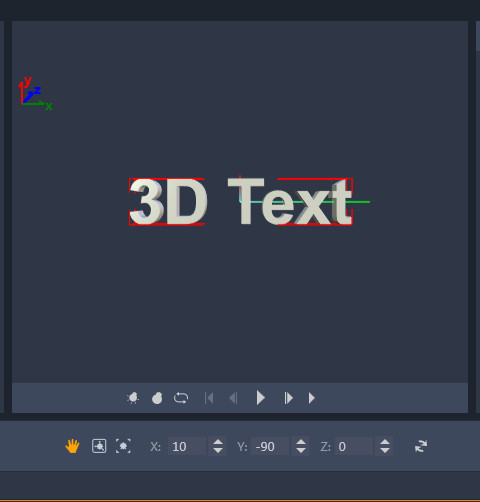Select the rotate object tool icon
The width and height of the screenshot is (480, 502).
[99, 446]
